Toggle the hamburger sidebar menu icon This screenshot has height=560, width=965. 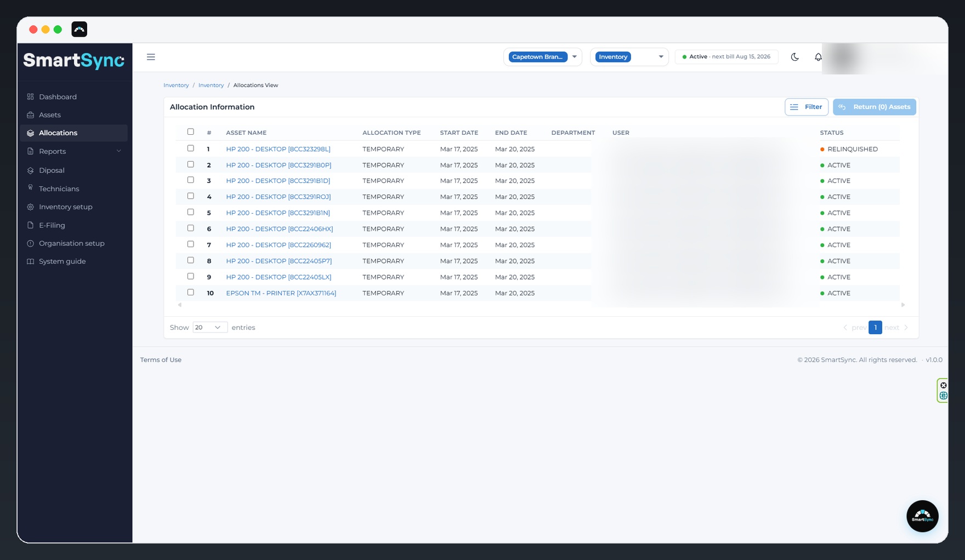click(151, 57)
